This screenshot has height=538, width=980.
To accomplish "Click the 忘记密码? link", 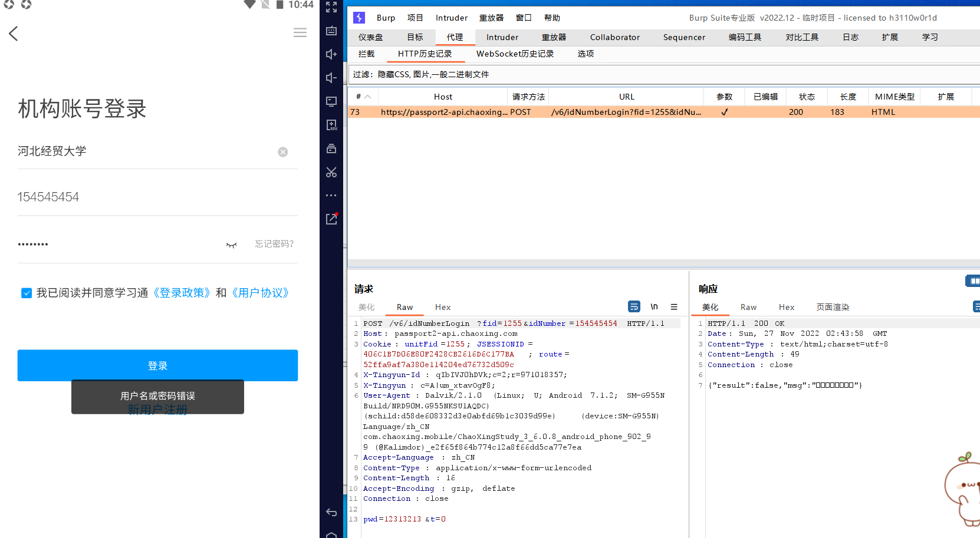I will pyautogui.click(x=274, y=244).
